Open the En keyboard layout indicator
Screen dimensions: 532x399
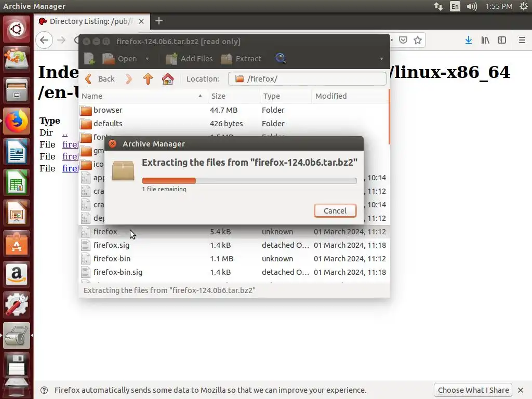455,6
